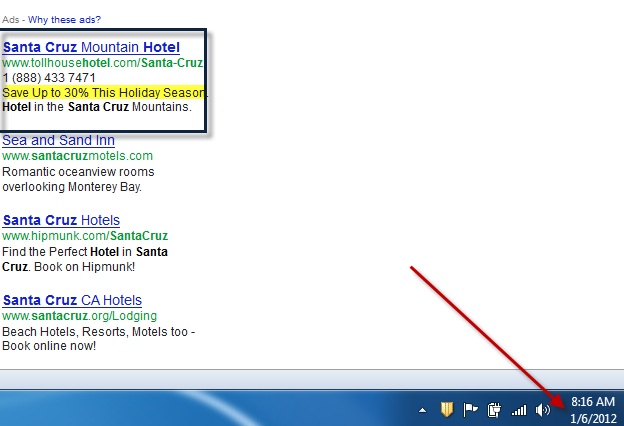Viewport: 624px width, 426px height.
Task: Click 'Cruz. Book on Hipmunk!' text
Action: click(68, 267)
